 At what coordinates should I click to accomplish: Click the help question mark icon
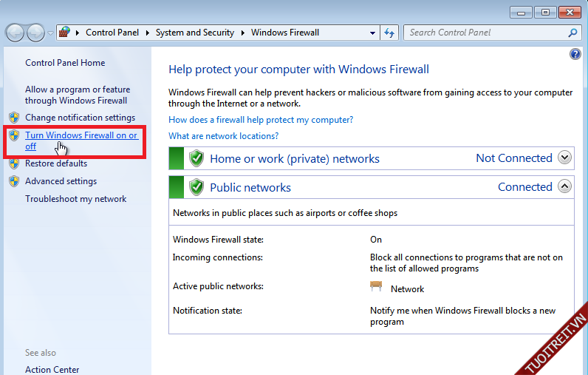click(575, 54)
